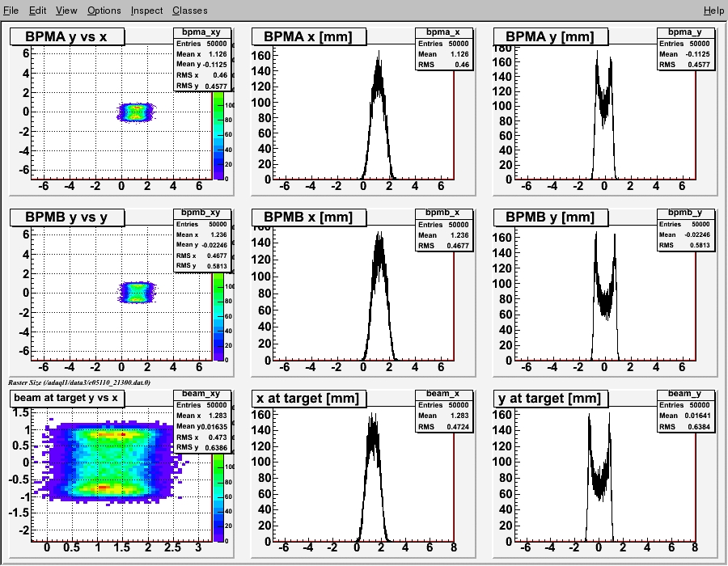Click the color palette of the BPMA xy plot
Screen dimensions: 728x566
tap(218, 135)
